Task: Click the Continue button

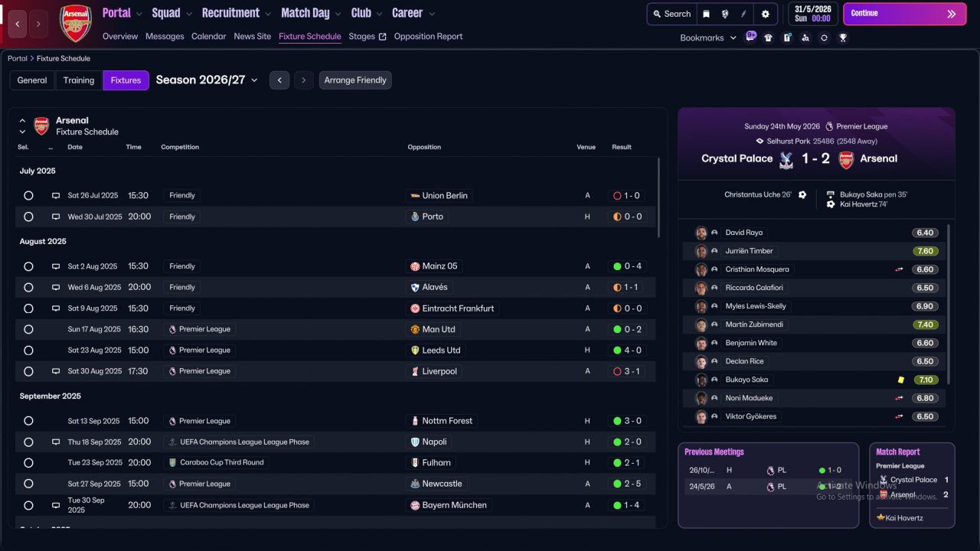Action: [904, 14]
